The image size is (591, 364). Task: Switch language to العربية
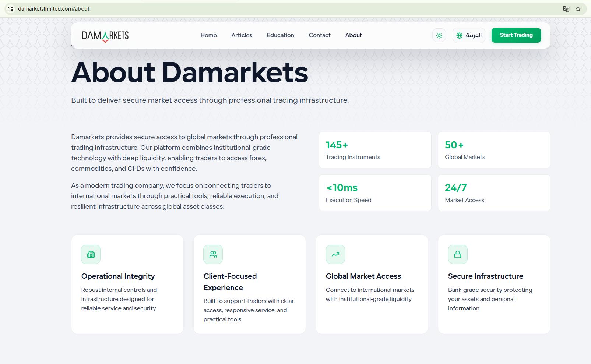(x=469, y=36)
